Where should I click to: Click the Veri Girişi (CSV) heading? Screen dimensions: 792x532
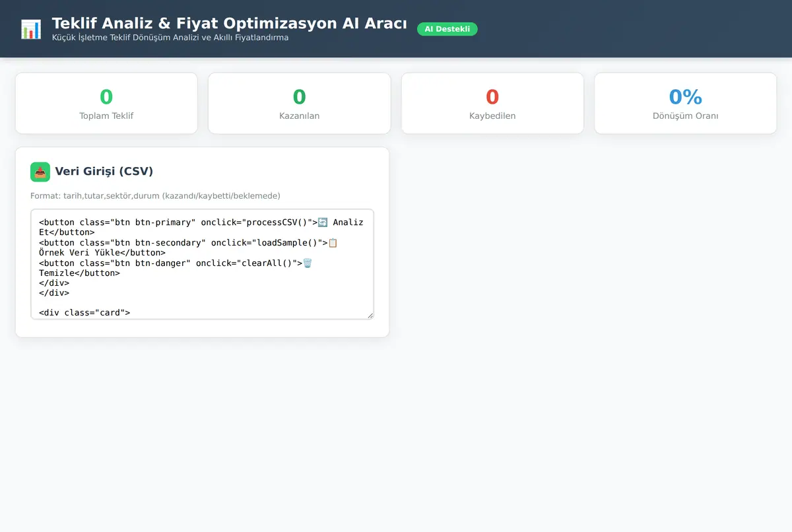pos(104,172)
